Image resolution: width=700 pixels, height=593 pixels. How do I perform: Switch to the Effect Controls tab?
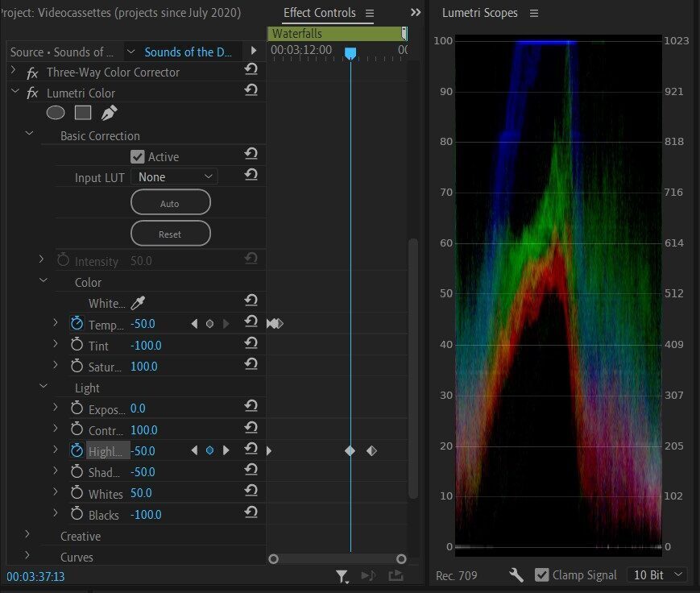pyautogui.click(x=320, y=13)
